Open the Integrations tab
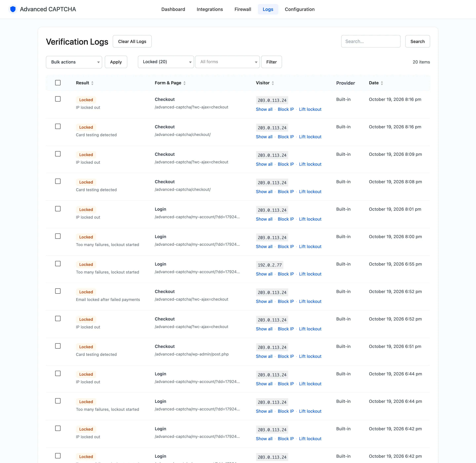 coord(210,9)
